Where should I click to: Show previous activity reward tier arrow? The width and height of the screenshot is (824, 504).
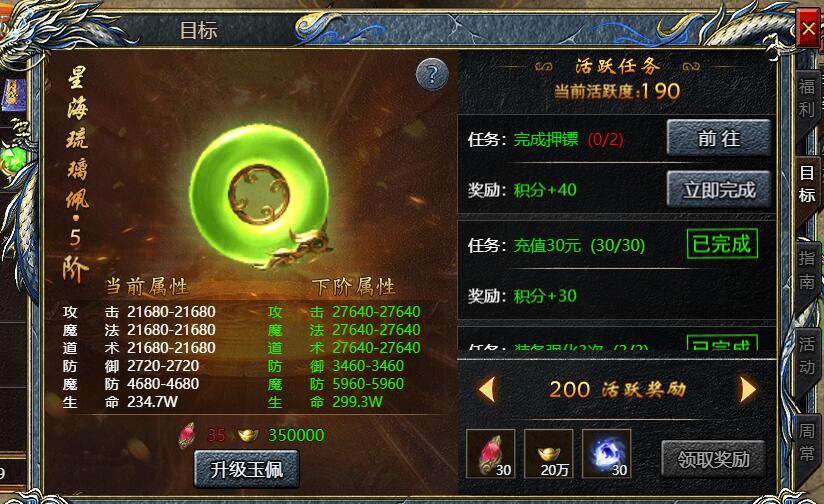tap(487, 390)
